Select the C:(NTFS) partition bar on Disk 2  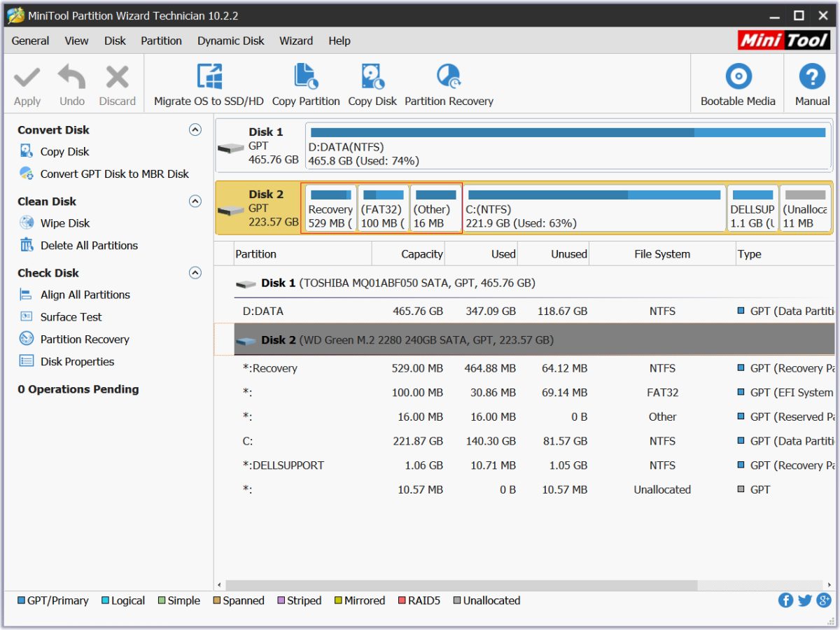594,209
